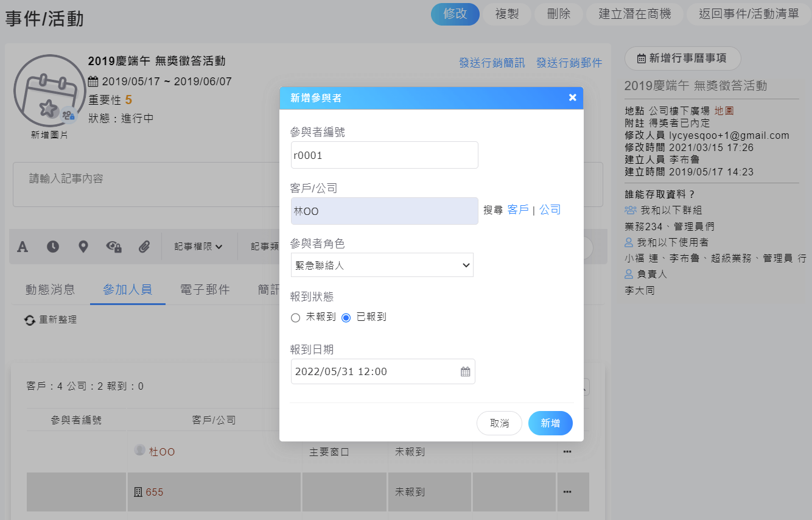Click the refresh icon next to 重新整理
812x520 pixels.
pyautogui.click(x=29, y=320)
